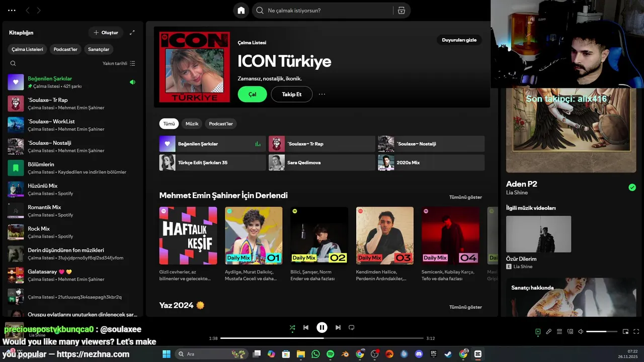Open the Windows Start menu
Viewport: 644px width, 362px height.
tap(167, 354)
